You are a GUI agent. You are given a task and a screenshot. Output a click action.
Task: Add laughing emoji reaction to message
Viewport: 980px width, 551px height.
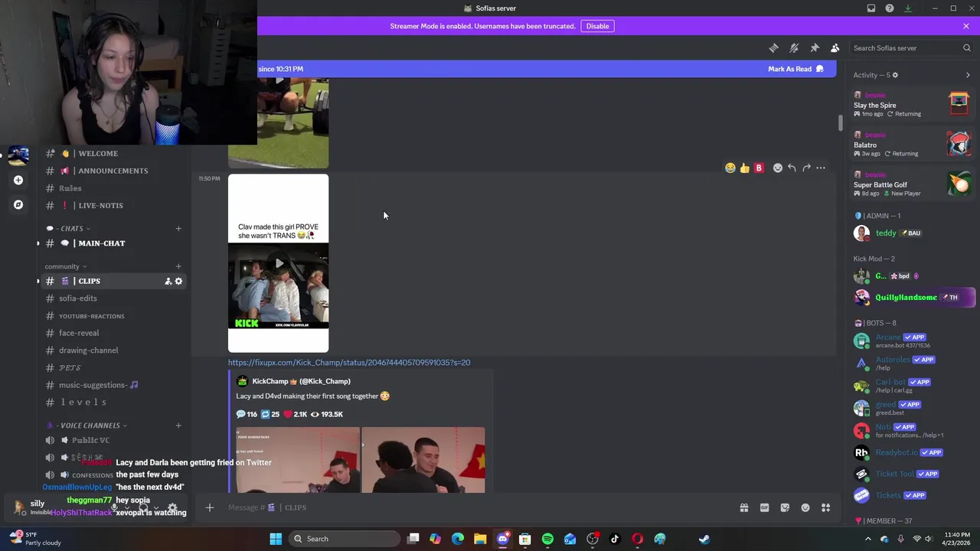tap(730, 168)
